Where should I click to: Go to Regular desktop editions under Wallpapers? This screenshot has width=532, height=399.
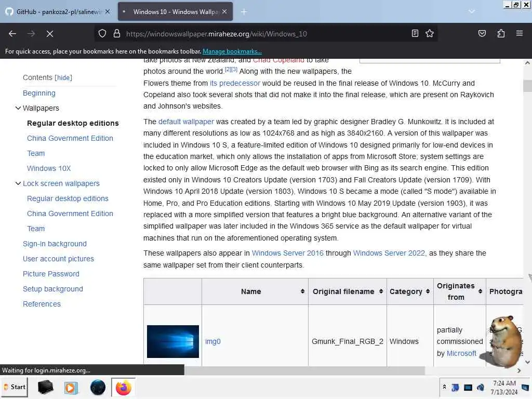(73, 123)
